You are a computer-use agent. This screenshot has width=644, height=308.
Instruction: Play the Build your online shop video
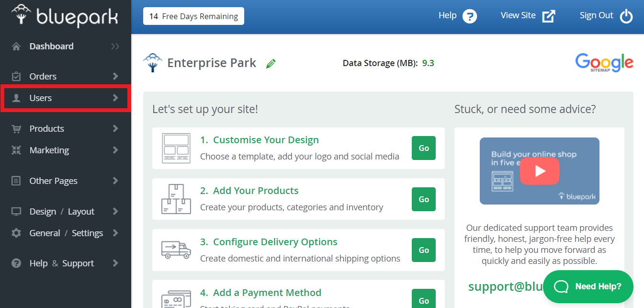click(540, 171)
